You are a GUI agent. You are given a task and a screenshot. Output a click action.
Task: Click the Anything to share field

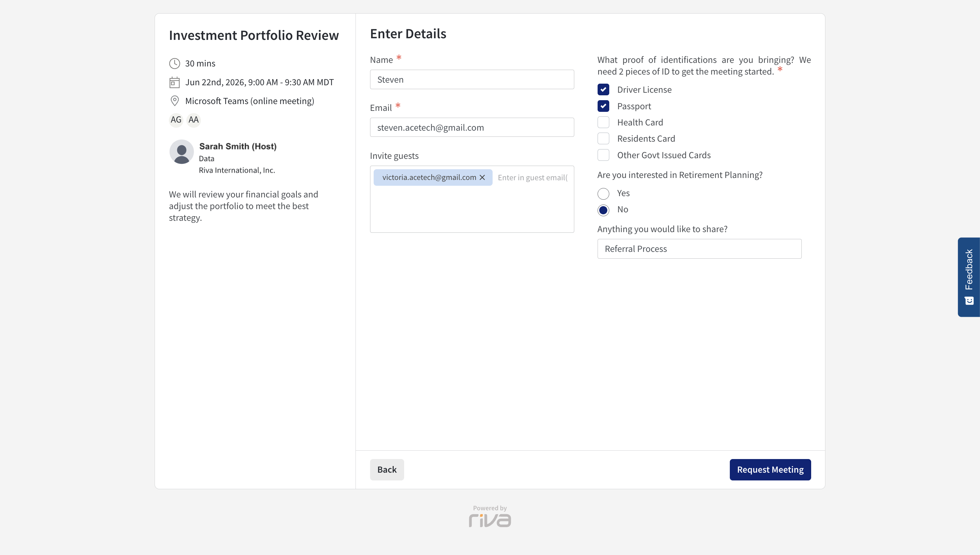click(699, 249)
